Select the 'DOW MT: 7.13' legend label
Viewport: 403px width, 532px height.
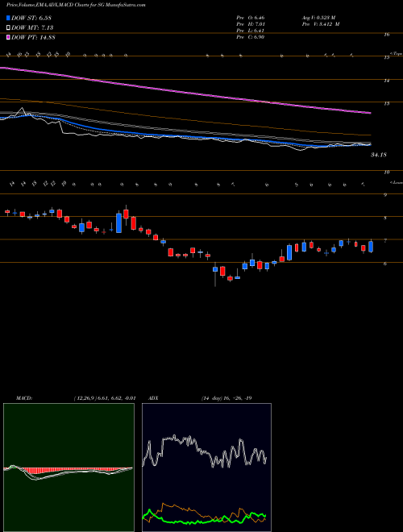[x=32, y=27]
